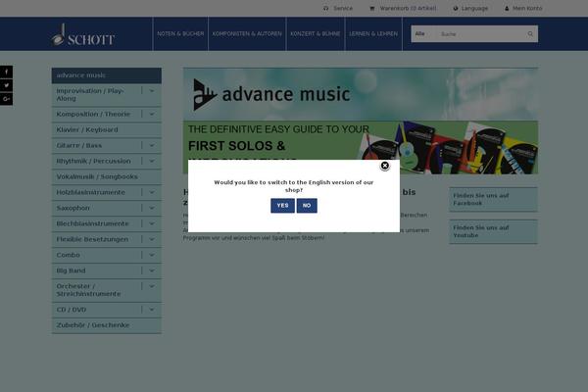The height and width of the screenshot is (392, 588).
Task: Click Finden Sie uns auf Youtube
Action: (493, 231)
